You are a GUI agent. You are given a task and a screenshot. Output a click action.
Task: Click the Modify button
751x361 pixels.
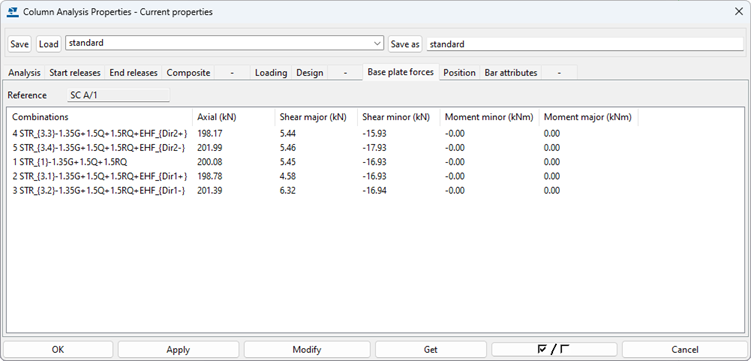(307, 350)
